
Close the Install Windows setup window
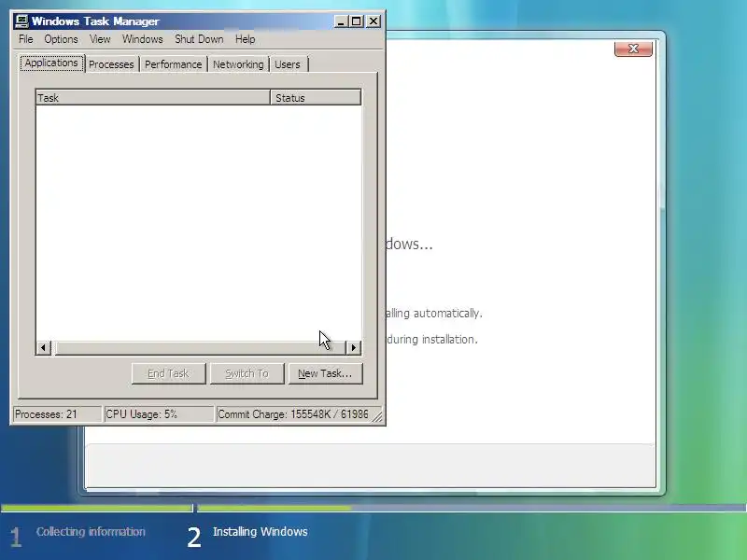tap(633, 49)
